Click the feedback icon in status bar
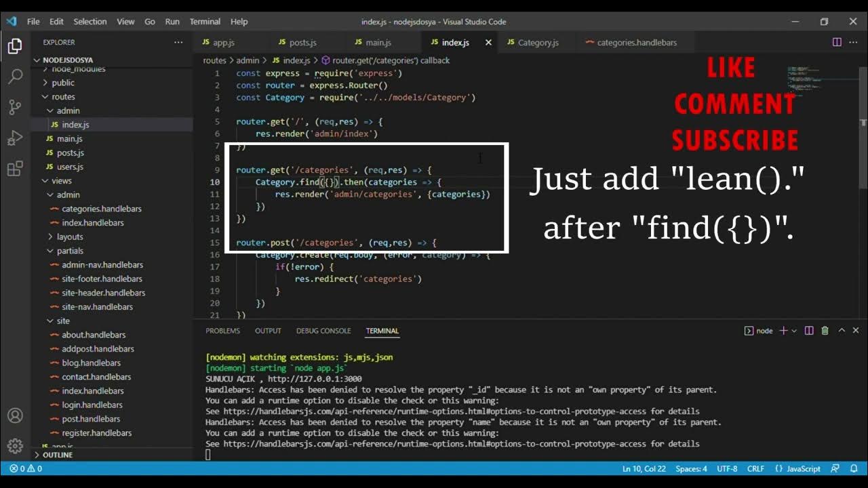This screenshot has height=488, width=868. (835, 468)
